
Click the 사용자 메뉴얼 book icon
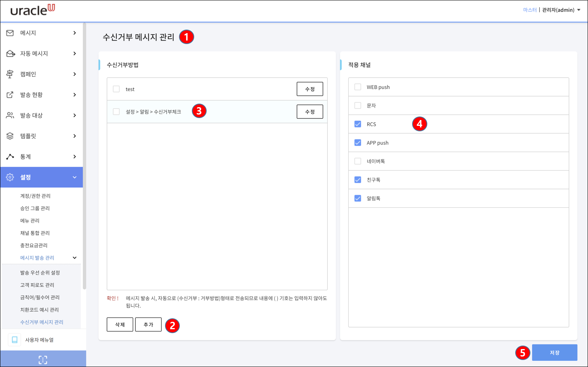(x=14, y=340)
